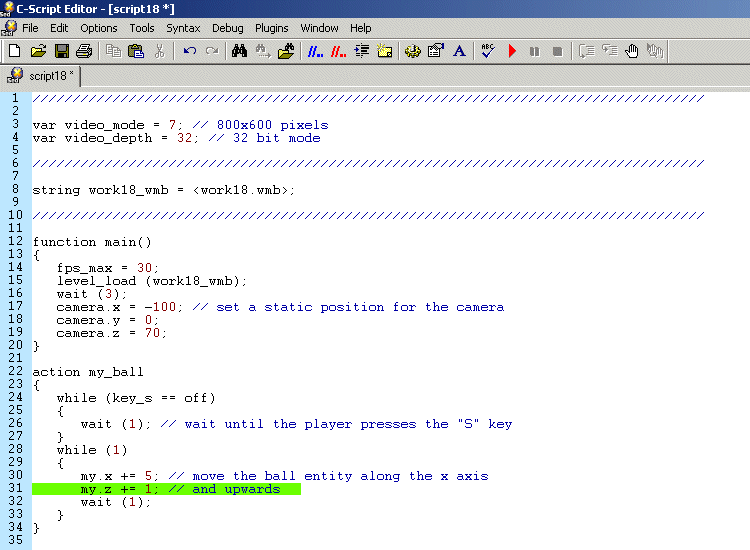Open the Plugins menu
The height and width of the screenshot is (550, 750).
pyautogui.click(x=271, y=28)
